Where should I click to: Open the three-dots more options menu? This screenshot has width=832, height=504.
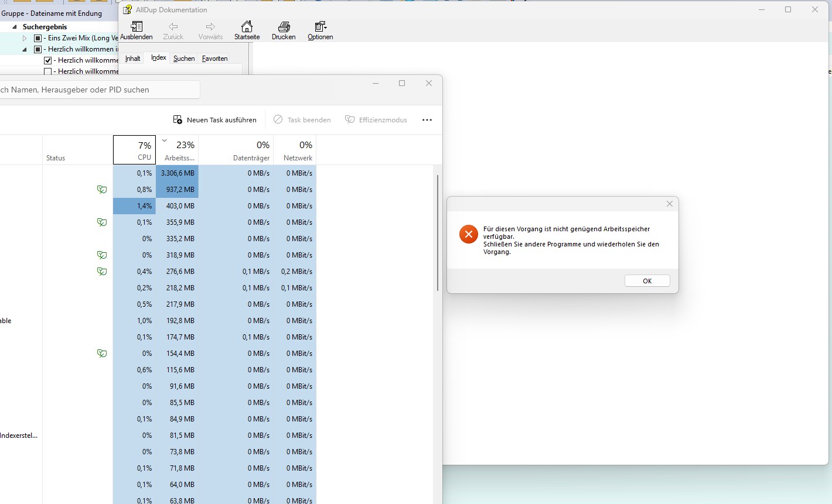point(427,120)
